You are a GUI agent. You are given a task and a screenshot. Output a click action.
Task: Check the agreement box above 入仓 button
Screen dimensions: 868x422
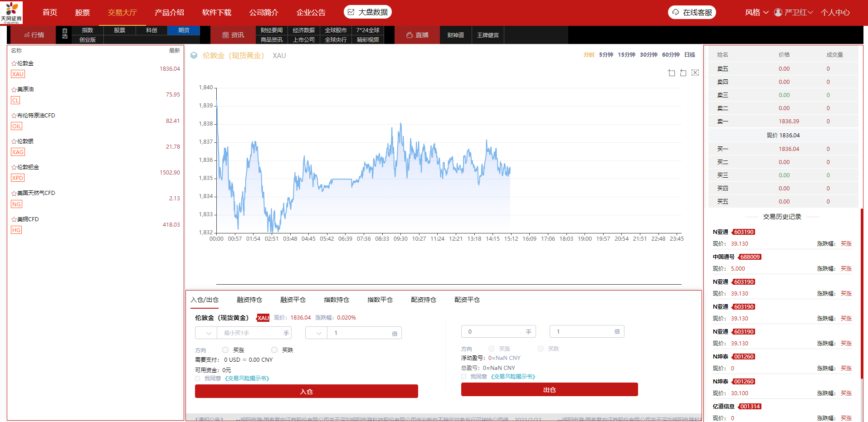coord(198,378)
